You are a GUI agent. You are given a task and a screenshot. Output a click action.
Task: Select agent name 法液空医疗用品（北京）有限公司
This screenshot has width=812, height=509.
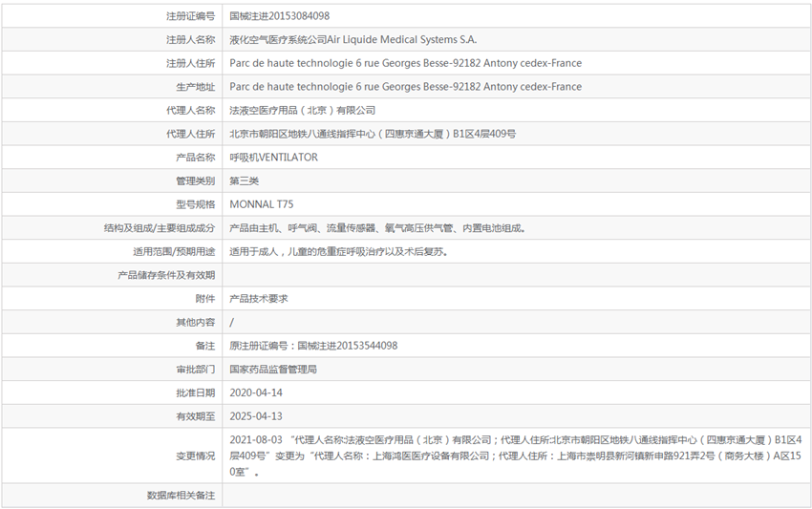tap(303, 110)
